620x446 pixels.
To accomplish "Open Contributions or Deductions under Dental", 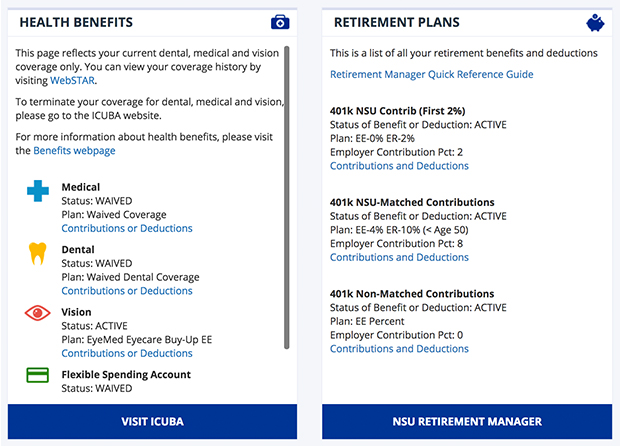I will pos(127,291).
